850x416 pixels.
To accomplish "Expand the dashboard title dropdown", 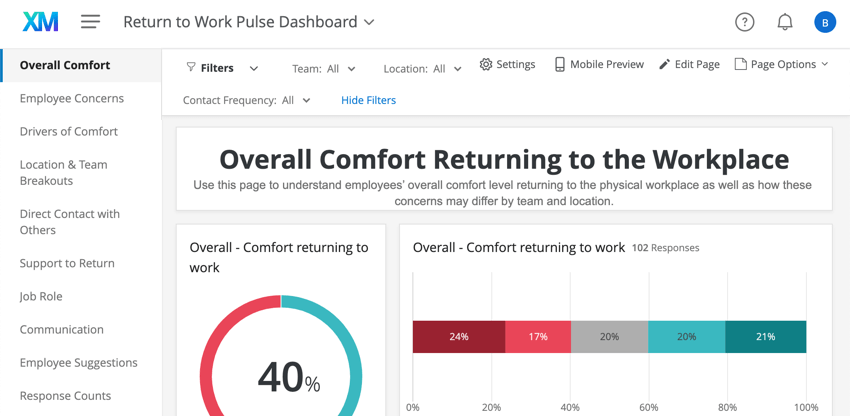I will tap(369, 22).
